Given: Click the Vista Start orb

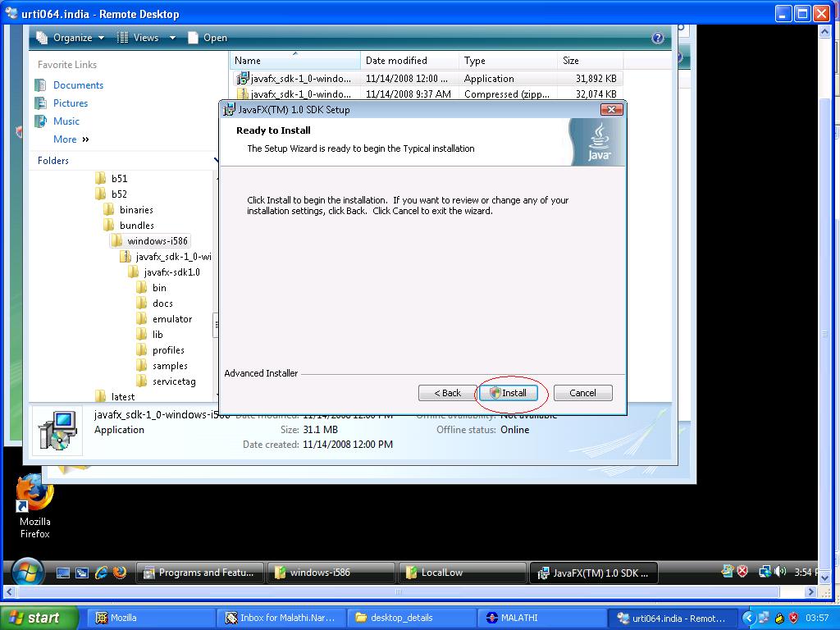Looking at the screenshot, I should tap(26, 572).
